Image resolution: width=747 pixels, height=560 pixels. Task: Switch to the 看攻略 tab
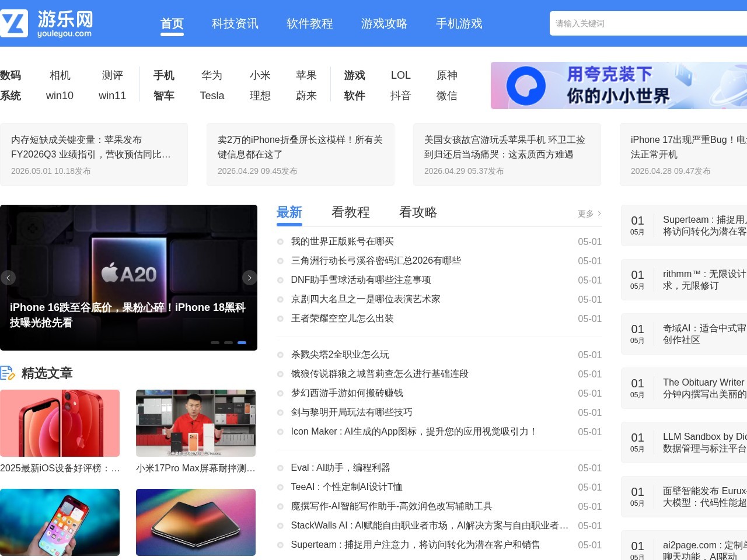coord(418,212)
